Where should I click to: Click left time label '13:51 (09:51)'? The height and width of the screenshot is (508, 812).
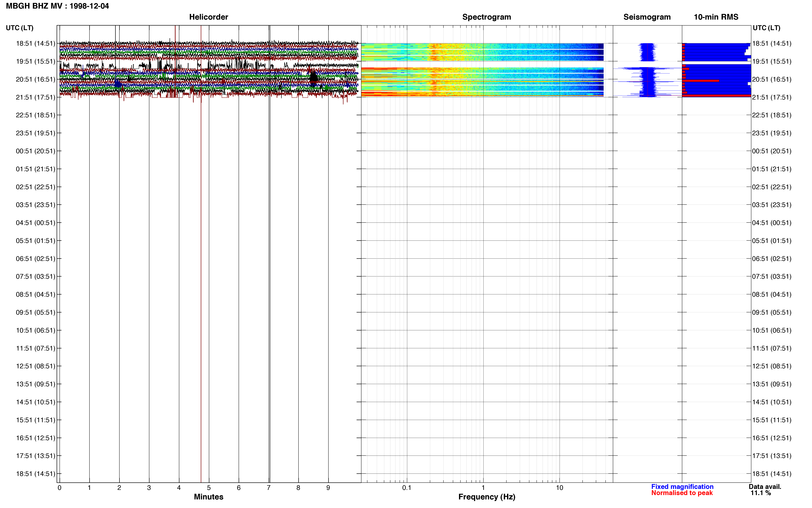[x=36, y=384]
